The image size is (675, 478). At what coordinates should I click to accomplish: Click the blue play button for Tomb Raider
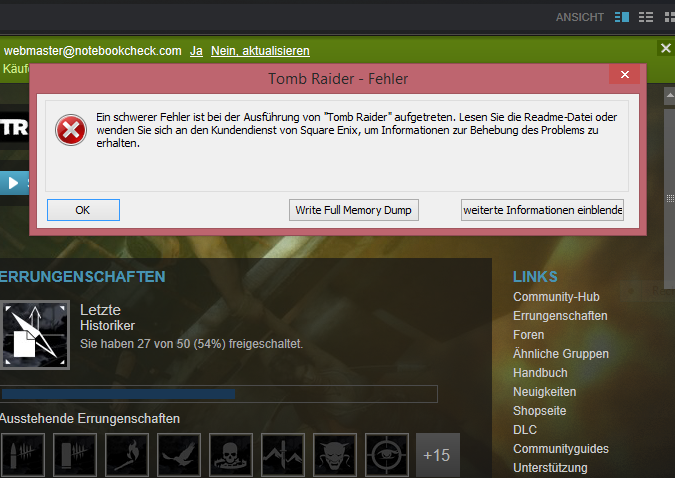[14, 183]
